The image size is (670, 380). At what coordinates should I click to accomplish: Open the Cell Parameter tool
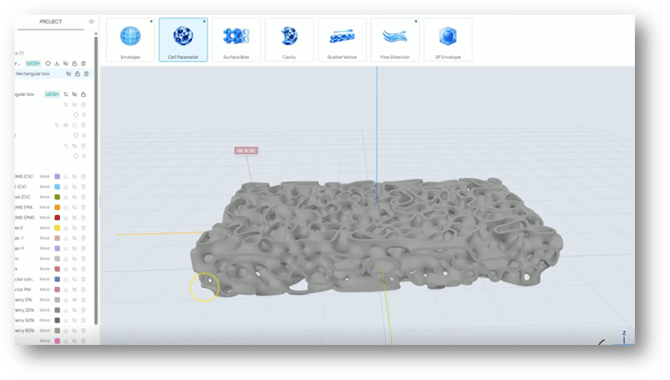pyautogui.click(x=183, y=40)
